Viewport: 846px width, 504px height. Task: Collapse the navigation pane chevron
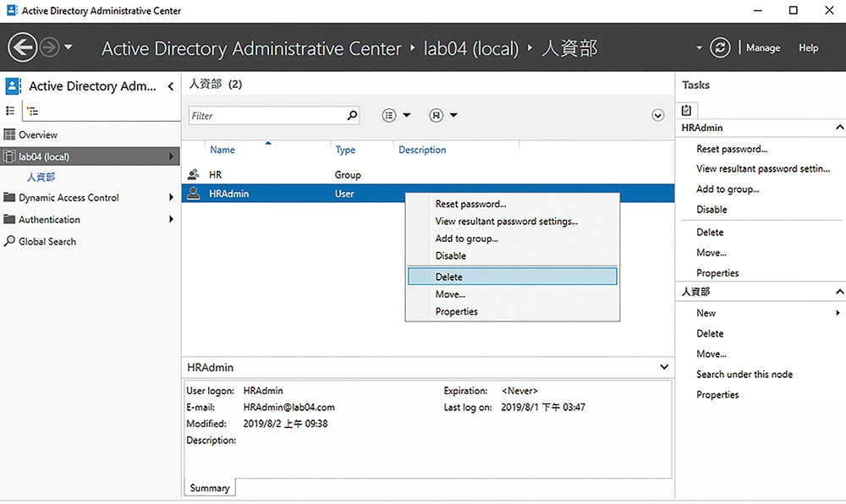pos(171,86)
